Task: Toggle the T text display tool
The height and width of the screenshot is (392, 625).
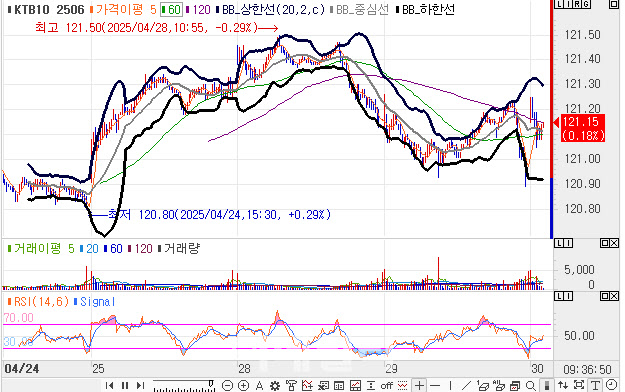Action: [595, 386]
